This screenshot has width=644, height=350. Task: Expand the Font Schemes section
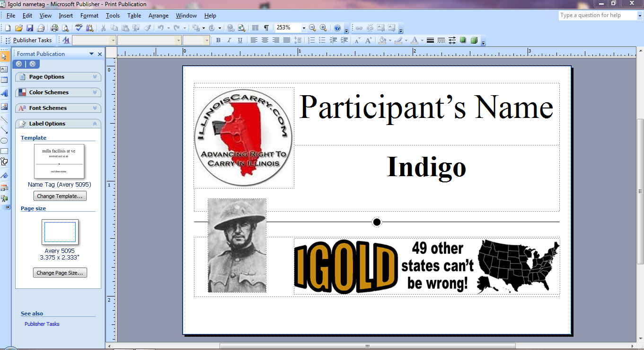pyautogui.click(x=58, y=108)
